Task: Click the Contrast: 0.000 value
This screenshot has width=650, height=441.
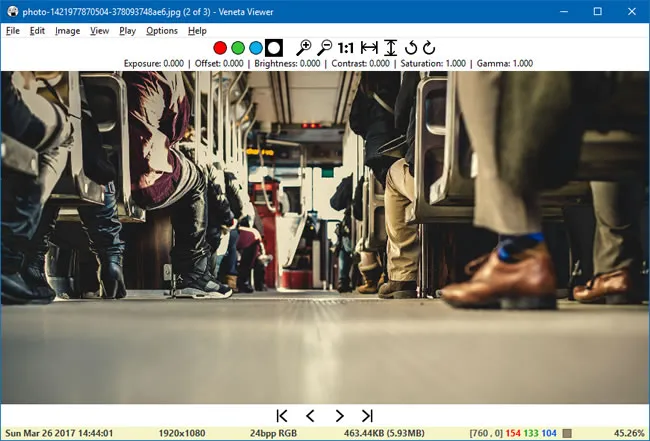Action: tap(361, 63)
